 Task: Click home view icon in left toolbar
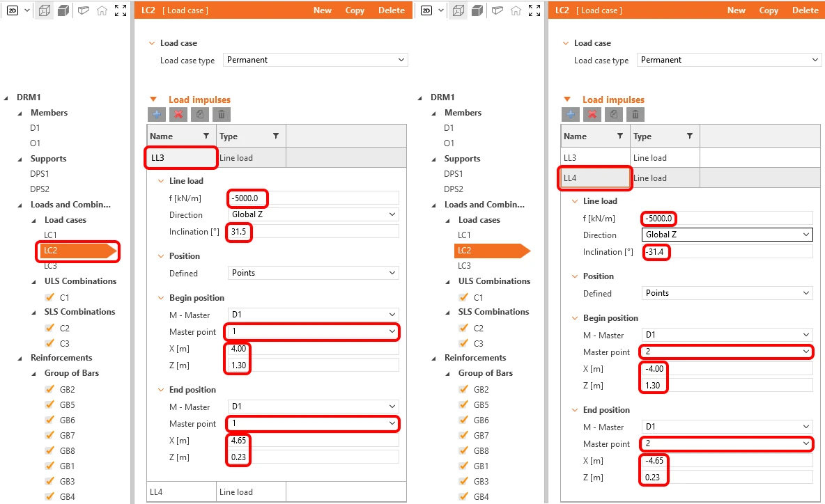(102, 10)
